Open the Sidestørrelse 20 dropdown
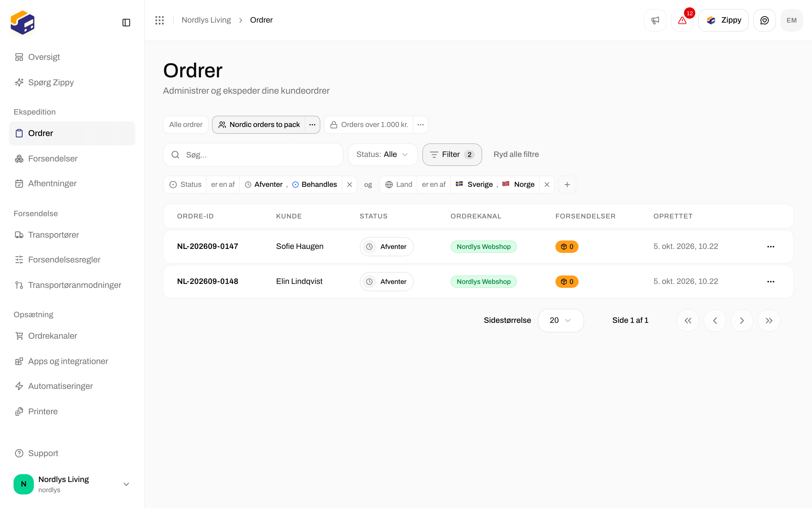The image size is (812, 508). click(561, 321)
